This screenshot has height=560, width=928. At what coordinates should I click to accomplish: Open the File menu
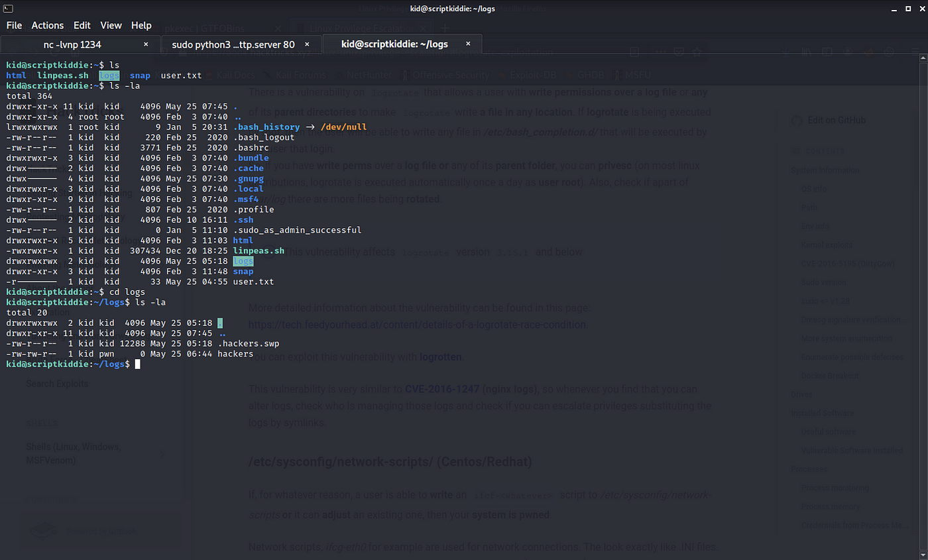coord(14,25)
